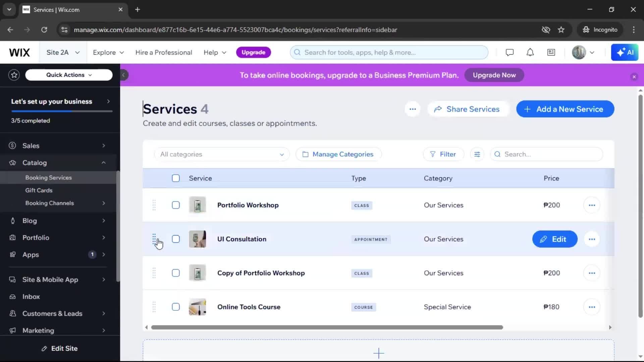The image size is (644, 362).
Task: Click the favorites star icon in sidebar
Action: tap(14, 75)
